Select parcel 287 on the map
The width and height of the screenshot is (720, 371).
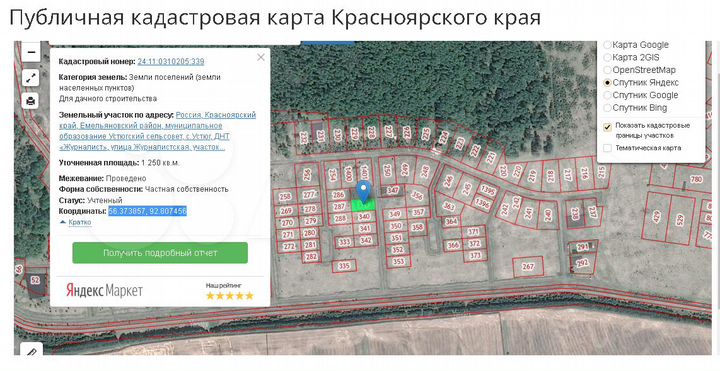click(x=339, y=207)
